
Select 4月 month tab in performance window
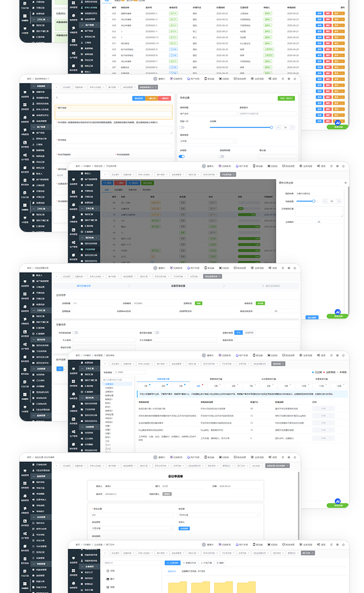[198, 386]
